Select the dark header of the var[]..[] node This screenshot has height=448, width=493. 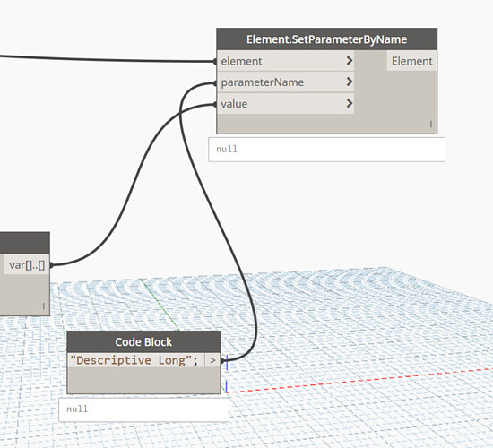25,243
